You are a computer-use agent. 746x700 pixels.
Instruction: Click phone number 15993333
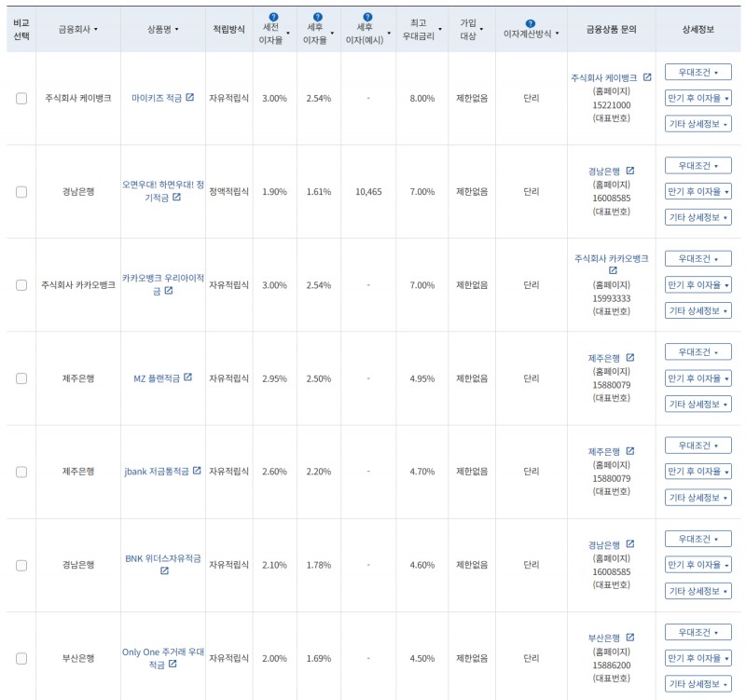(x=612, y=298)
